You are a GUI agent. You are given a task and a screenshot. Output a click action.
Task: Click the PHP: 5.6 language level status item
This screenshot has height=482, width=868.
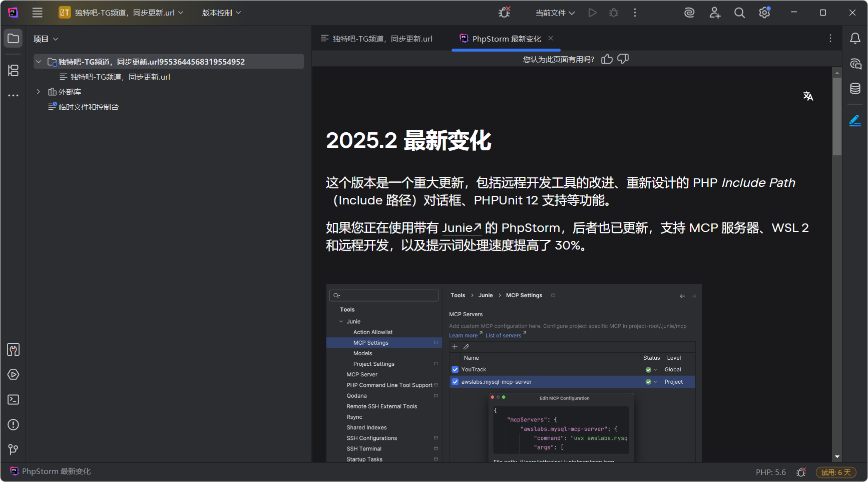click(x=770, y=472)
